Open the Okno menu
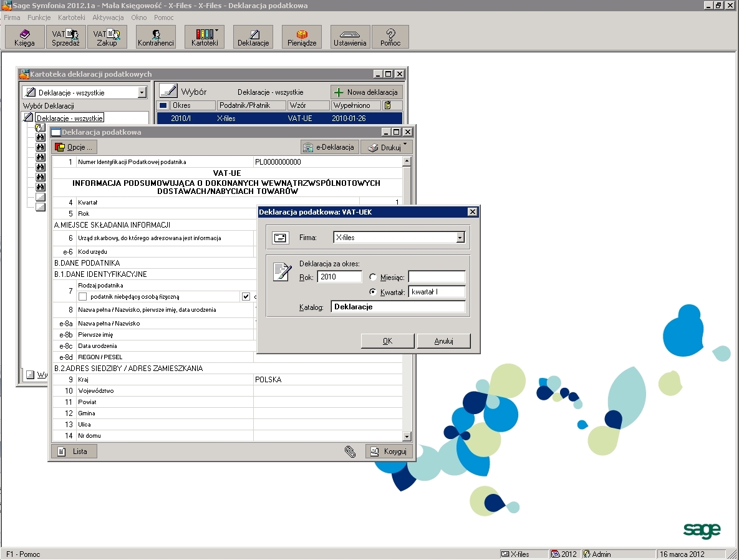Viewport: 739px width, 560px height. [139, 17]
